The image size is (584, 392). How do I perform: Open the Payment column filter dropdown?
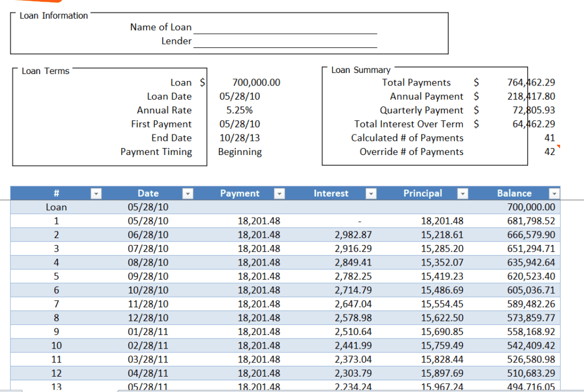pos(279,193)
